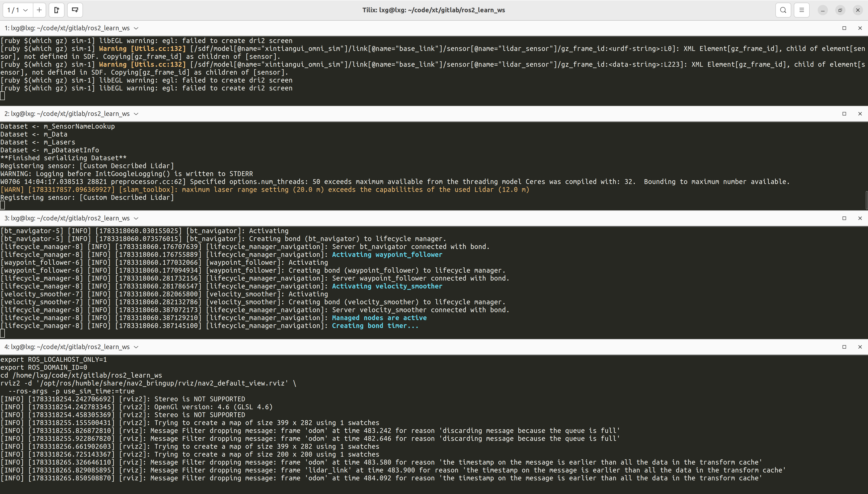868x494 pixels.
Task: Close terminal pane 3
Action: pyautogui.click(x=860, y=218)
